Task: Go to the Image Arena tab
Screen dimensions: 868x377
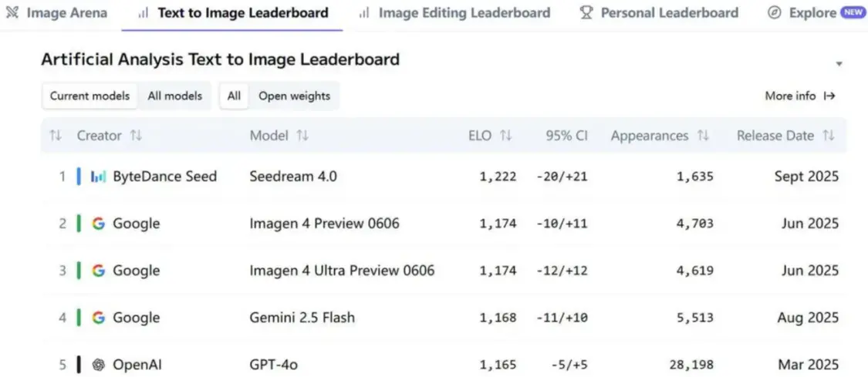Action: click(57, 13)
